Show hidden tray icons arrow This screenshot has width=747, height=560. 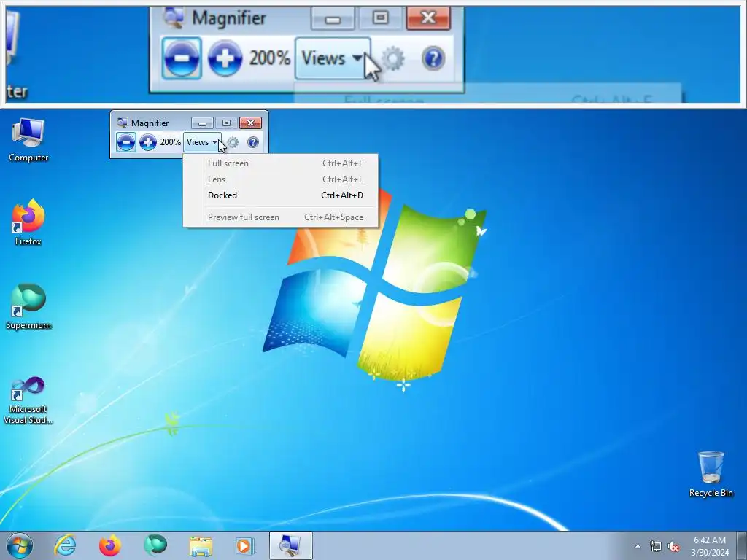pos(638,546)
